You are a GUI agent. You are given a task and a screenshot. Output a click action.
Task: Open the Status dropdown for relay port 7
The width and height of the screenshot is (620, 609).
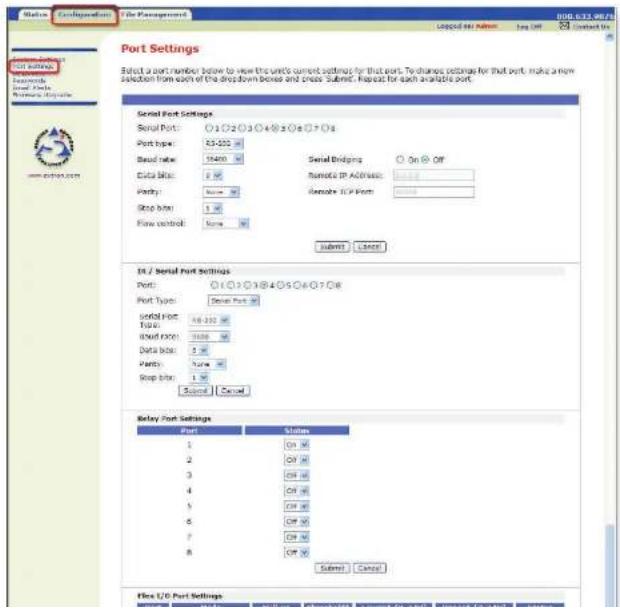point(297,537)
